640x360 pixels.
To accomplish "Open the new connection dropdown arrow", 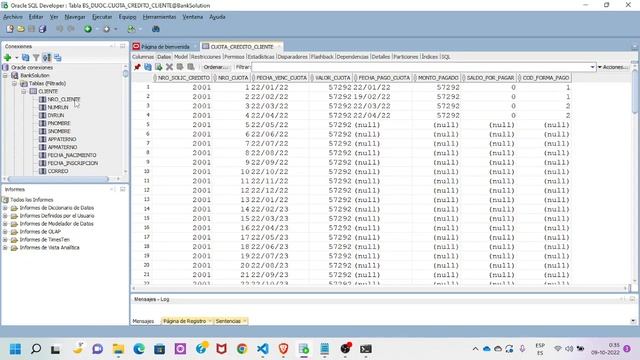I will (17, 58).
